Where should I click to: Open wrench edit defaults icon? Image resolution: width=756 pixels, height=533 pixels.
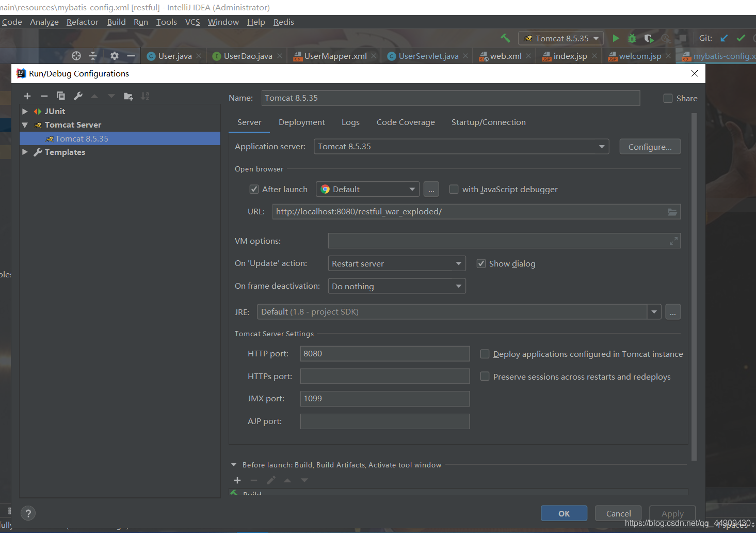(x=78, y=96)
